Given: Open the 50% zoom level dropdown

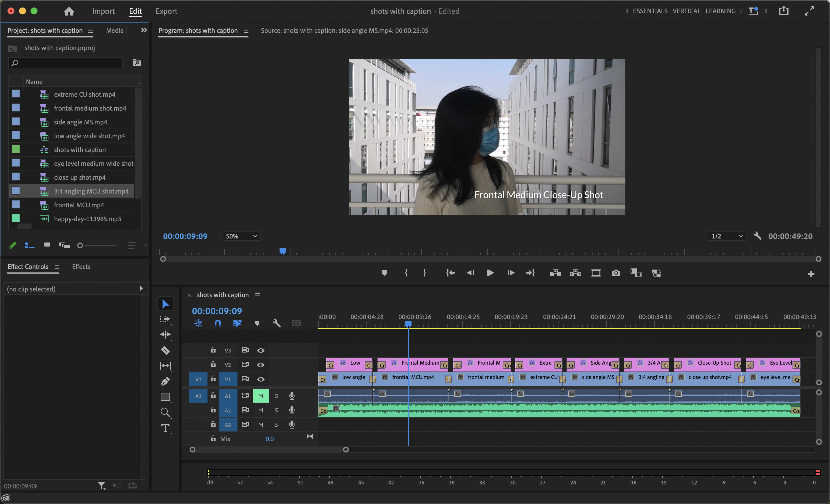Looking at the screenshot, I should 241,236.
